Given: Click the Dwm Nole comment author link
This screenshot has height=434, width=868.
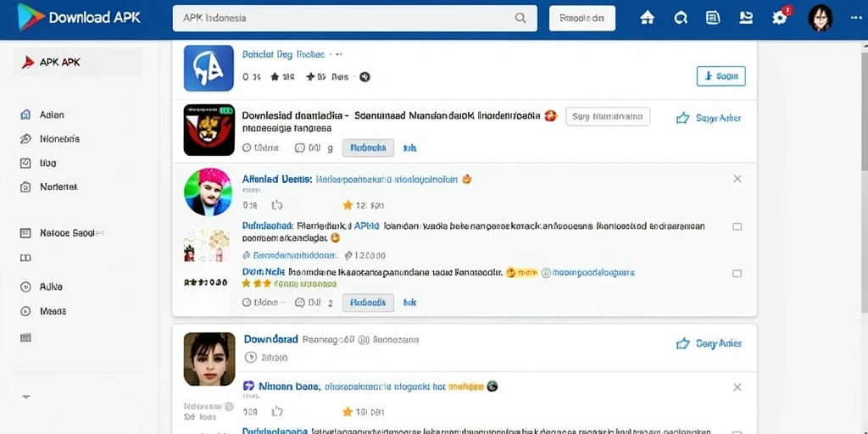Looking at the screenshot, I should click(264, 272).
